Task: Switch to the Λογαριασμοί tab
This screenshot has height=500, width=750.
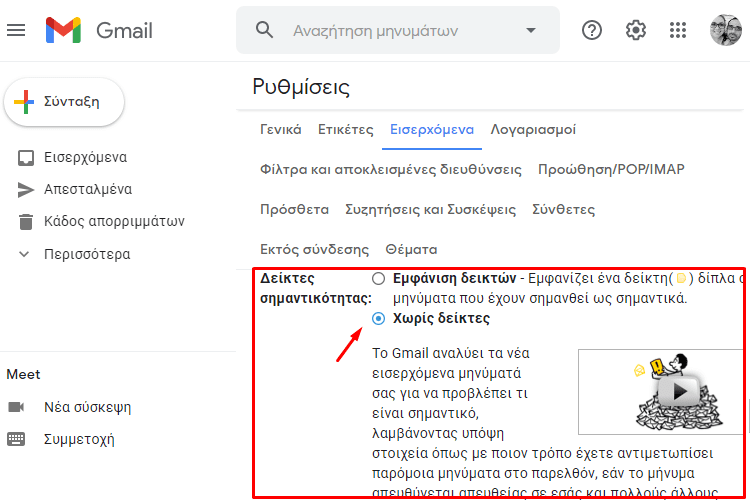Action: 533,130
